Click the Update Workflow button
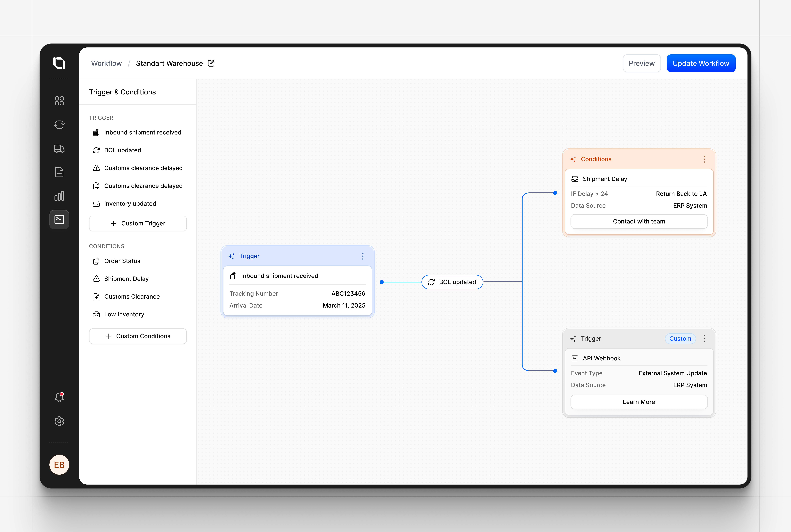The image size is (791, 532). tap(701, 63)
